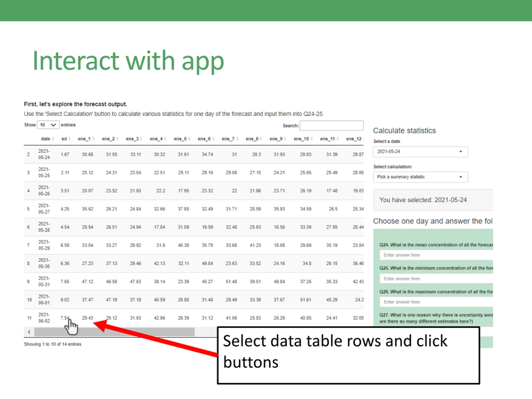Image resolution: width=532 pixels, height=399 pixels.
Task: Click ens_7 cell 51.48
Action: pos(231,281)
